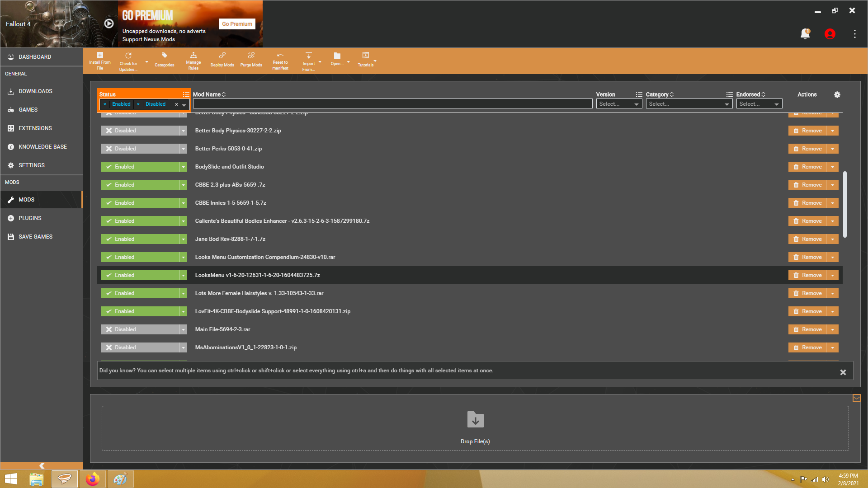Click taskbar volume speaker icon
The height and width of the screenshot is (488, 868).
pos(826,479)
